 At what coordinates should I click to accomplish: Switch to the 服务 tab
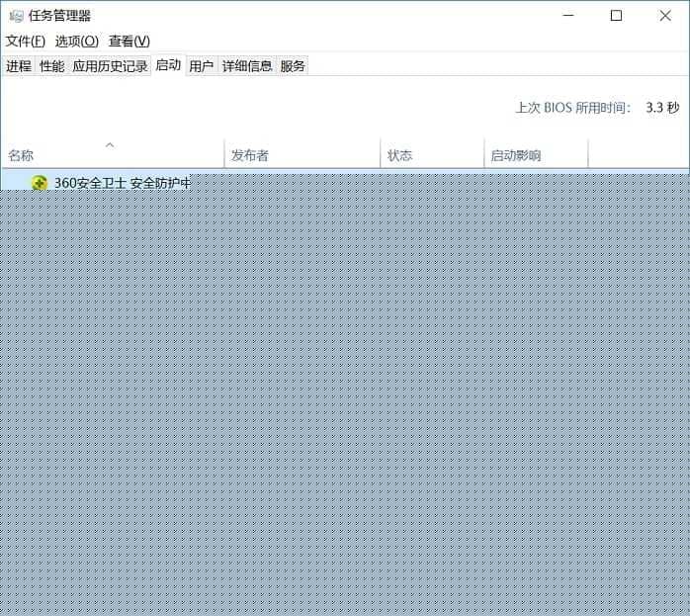[x=293, y=66]
